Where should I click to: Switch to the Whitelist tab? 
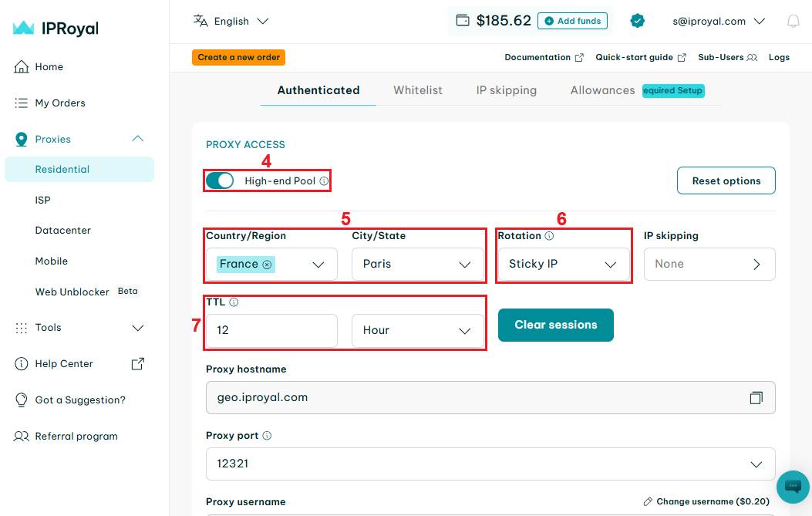click(418, 90)
